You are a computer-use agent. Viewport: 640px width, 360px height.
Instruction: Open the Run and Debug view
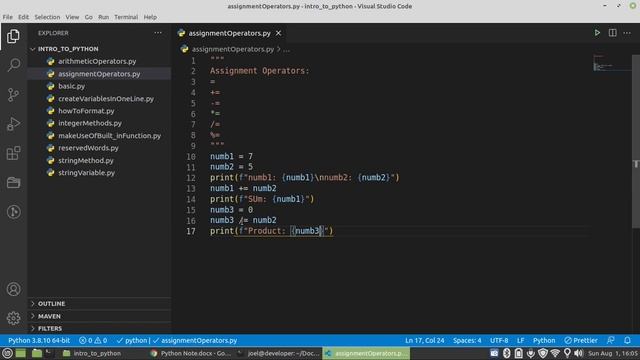13,124
